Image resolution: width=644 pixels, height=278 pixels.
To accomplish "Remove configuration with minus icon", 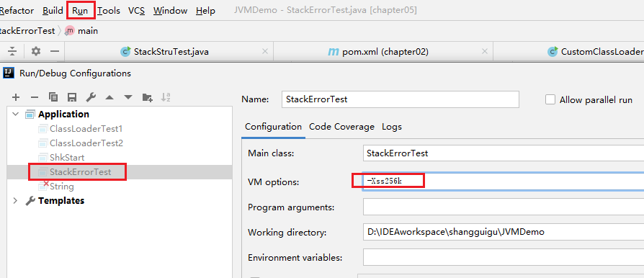I will pyautogui.click(x=35, y=97).
